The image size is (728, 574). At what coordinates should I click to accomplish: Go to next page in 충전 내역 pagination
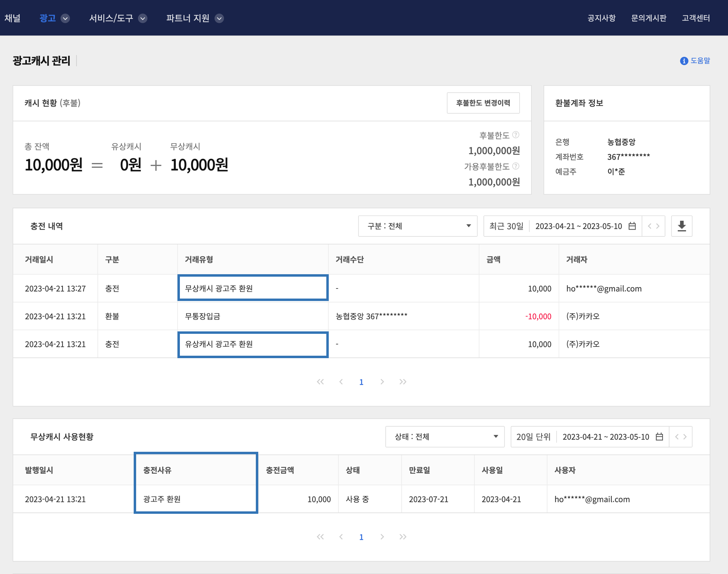pos(382,382)
